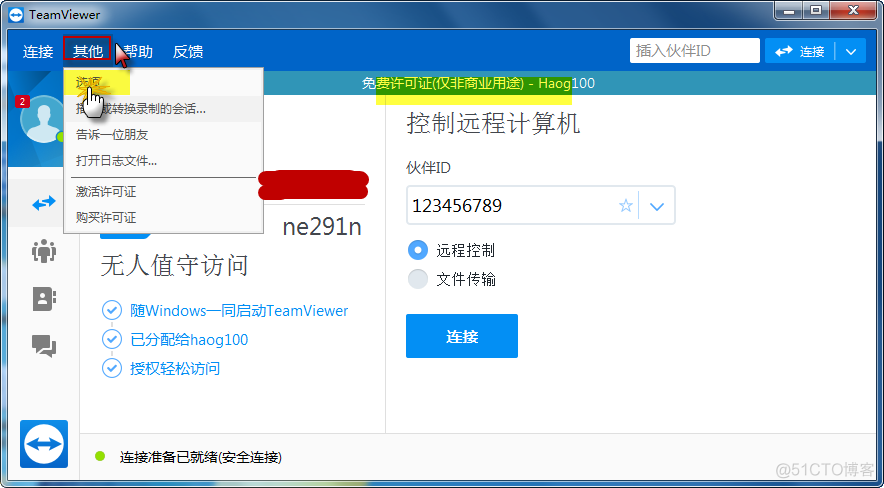The height and width of the screenshot is (488, 884).
Task: Open the 其他 menu
Action: (87, 52)
